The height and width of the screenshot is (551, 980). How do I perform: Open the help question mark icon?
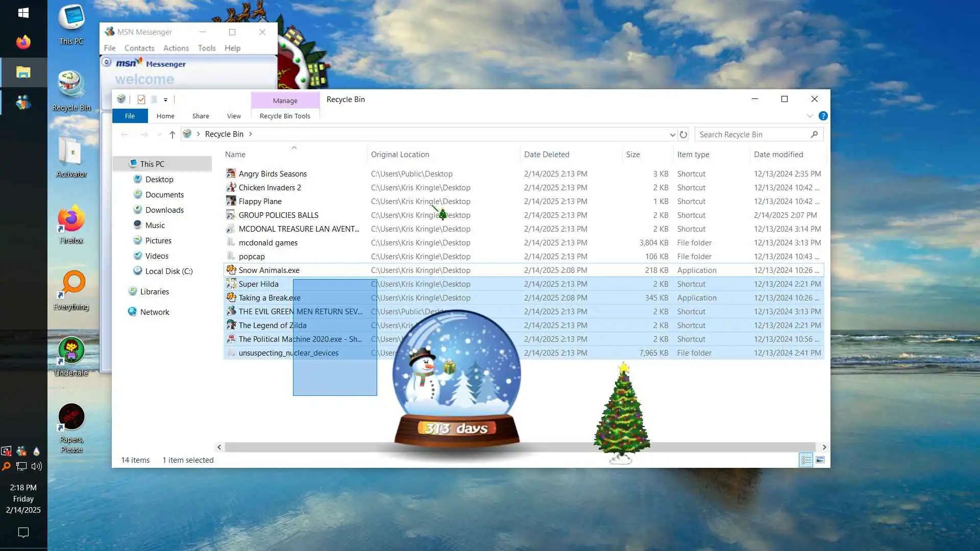tap(823, 116)
